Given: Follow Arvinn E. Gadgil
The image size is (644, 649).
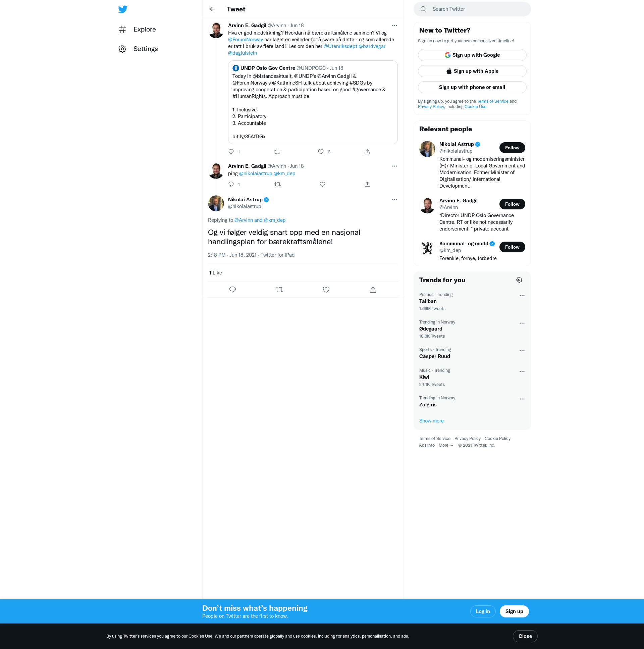Looking at the screenshot, I should (512, 204).
